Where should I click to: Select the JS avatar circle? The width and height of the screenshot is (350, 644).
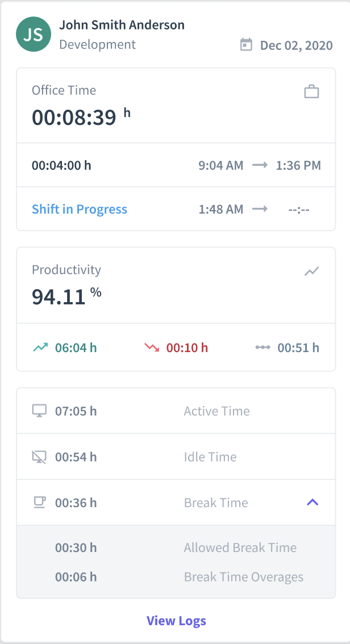click(33, 35)
